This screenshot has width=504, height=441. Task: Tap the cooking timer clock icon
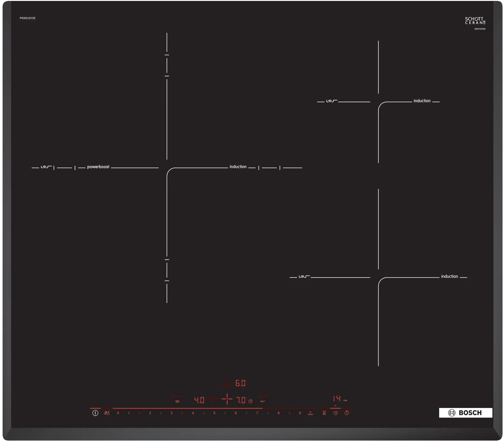(335, 413)
